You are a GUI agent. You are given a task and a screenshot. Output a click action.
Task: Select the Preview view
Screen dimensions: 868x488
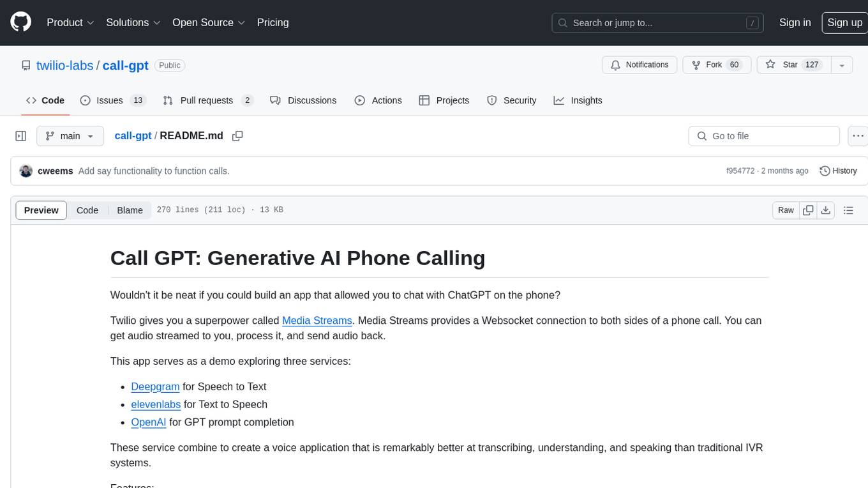pos(41,210)
